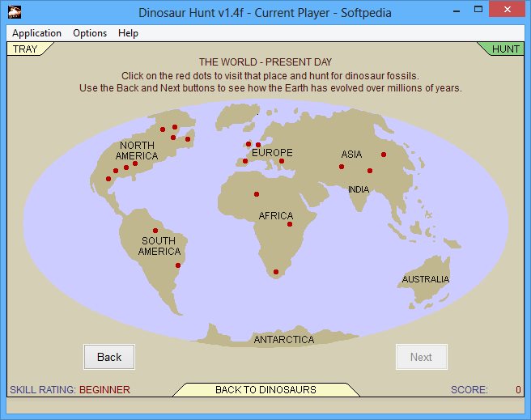Close the Dinosaur Hunt window
The image size is (531, 420).
tap(507, 10)
